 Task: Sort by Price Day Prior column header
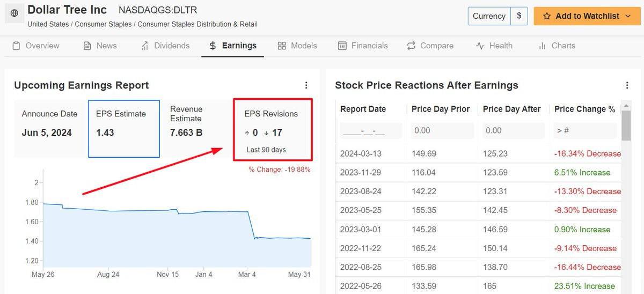[x=441, y=109]
